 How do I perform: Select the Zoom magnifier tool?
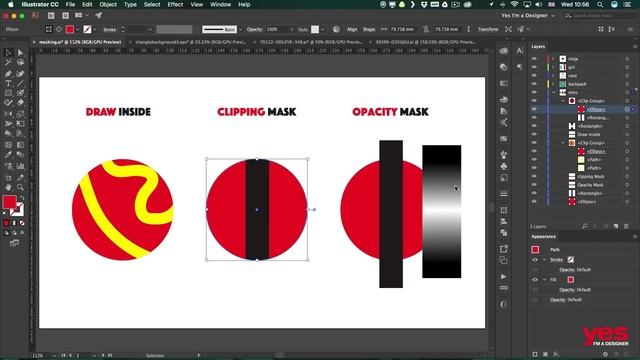tap(20, 187)
